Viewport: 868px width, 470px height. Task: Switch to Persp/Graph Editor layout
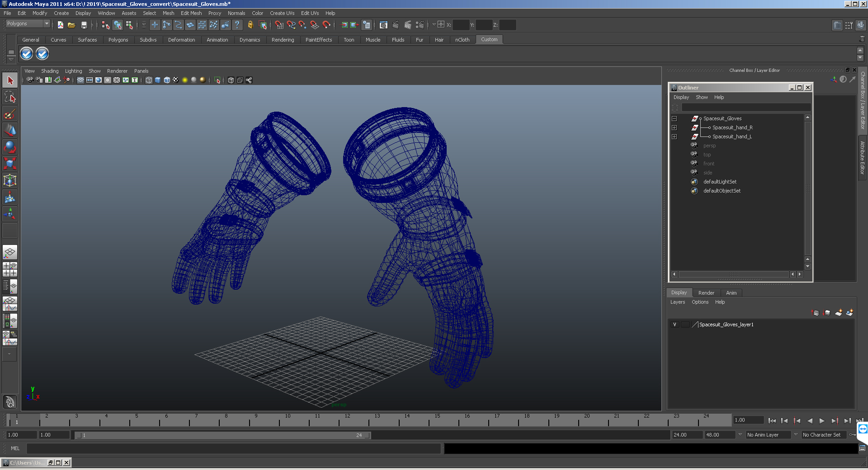point(10,304)
